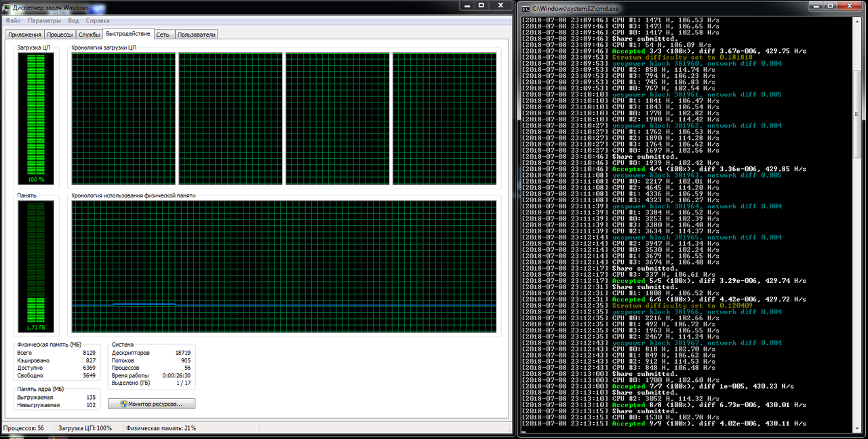
Task: Switch to the Процессы tab
Action: coord(60,34)
